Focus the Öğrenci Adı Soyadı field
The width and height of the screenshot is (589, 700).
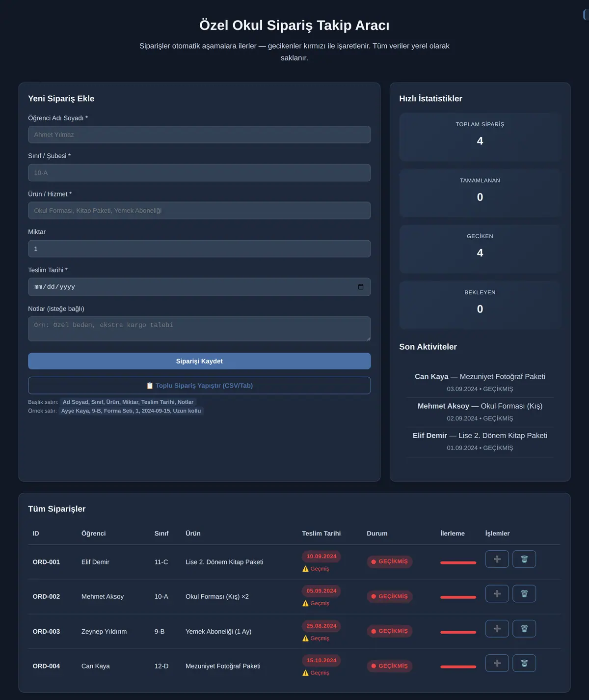199,135
